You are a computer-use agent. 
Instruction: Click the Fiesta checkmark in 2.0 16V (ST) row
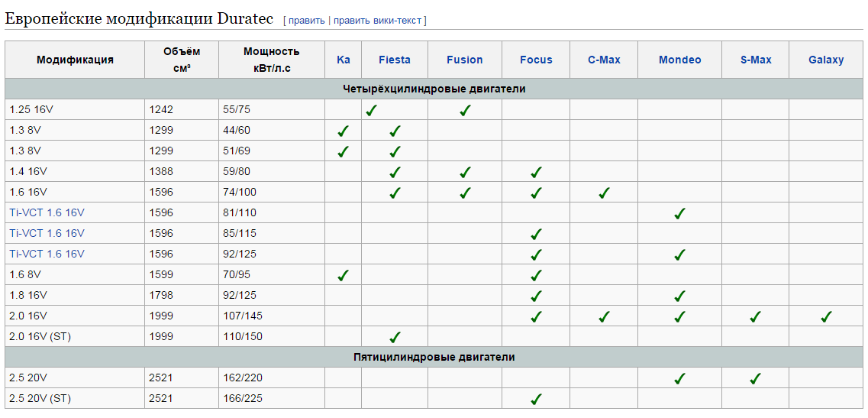click(x=395, y=337)
